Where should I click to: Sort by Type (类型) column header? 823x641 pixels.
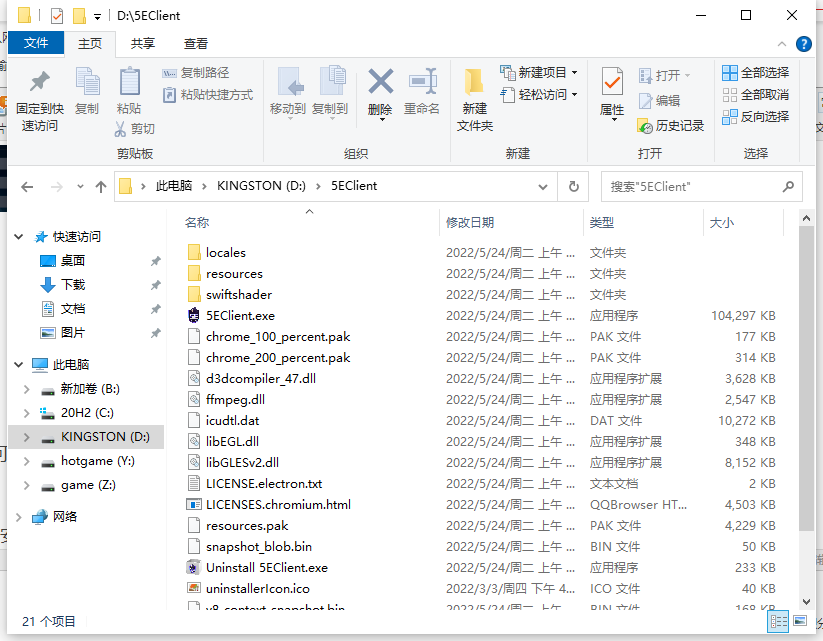[x=643, y=223]
